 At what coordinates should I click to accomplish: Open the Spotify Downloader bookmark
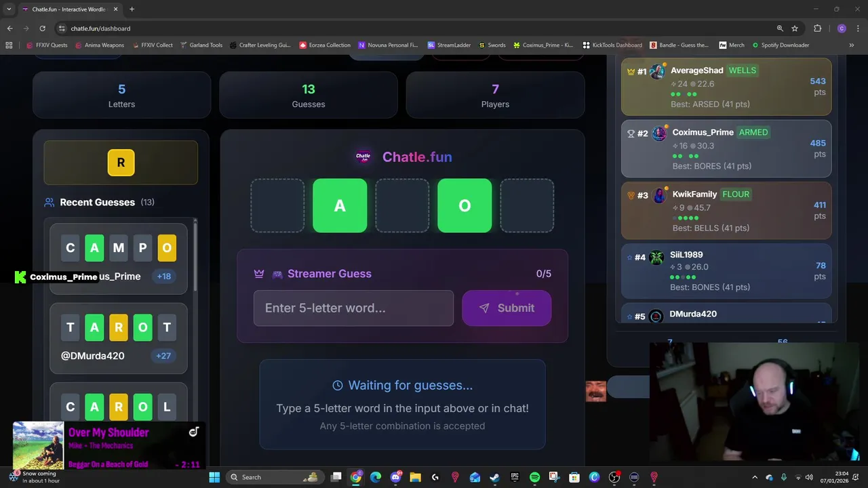tap(780, 45)
